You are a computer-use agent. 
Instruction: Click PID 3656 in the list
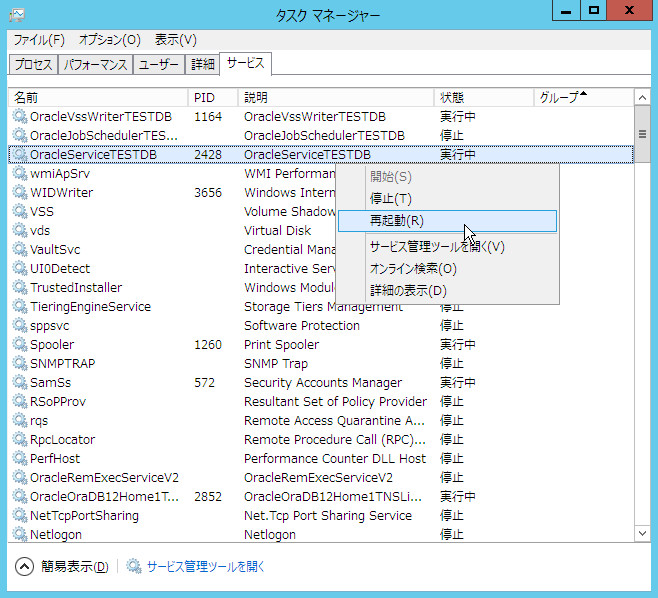[208, 193]
